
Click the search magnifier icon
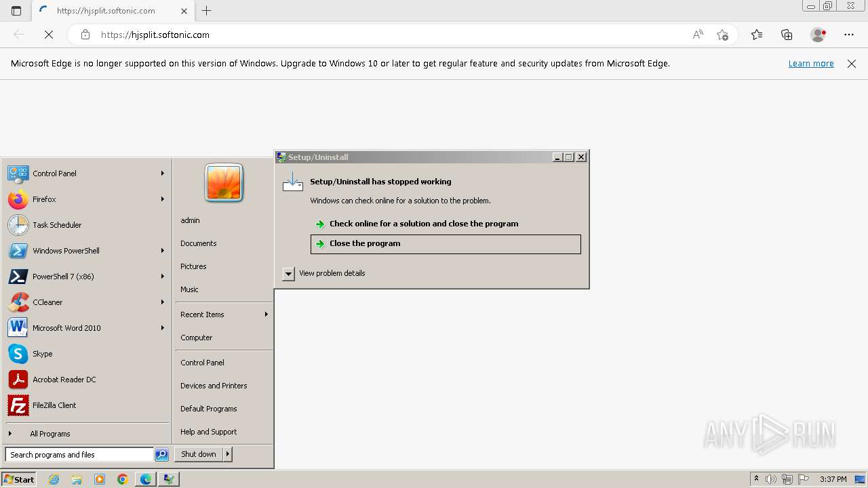coord(161,455)
